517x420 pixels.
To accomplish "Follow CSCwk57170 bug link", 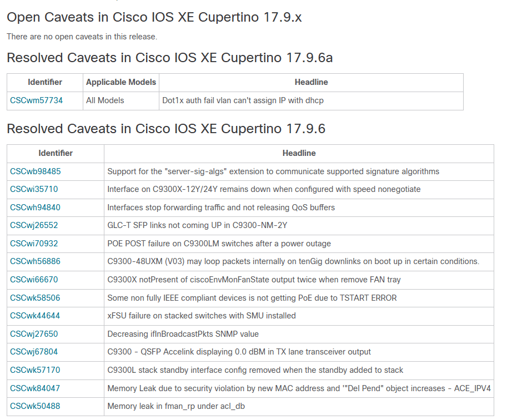I will pos(35,370).
